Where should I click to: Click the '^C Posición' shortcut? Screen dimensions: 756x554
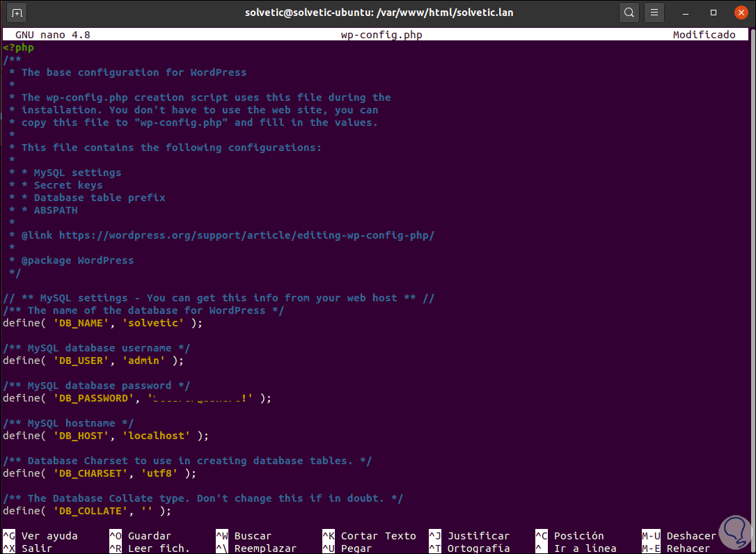pos(569,536)
